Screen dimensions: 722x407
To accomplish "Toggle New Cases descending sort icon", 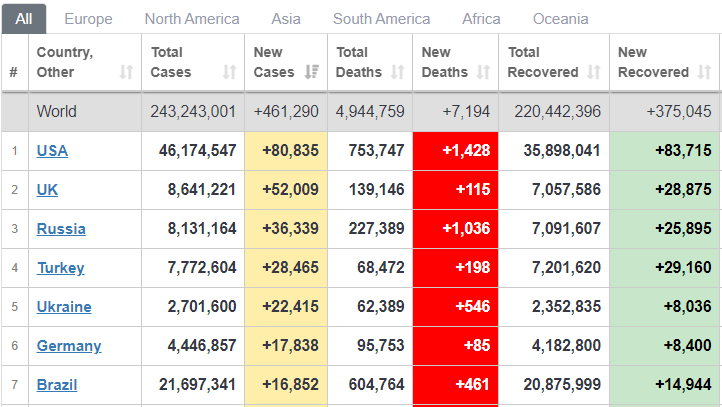I will (x=312, y=72).
